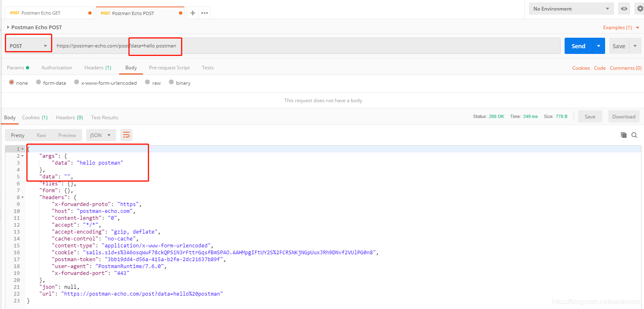Image resolution: width=644 pixels, height=309 pixels.
Task: Select the Postman Echo POST tab
Action: pyautogui.click(x=140, y=13)
